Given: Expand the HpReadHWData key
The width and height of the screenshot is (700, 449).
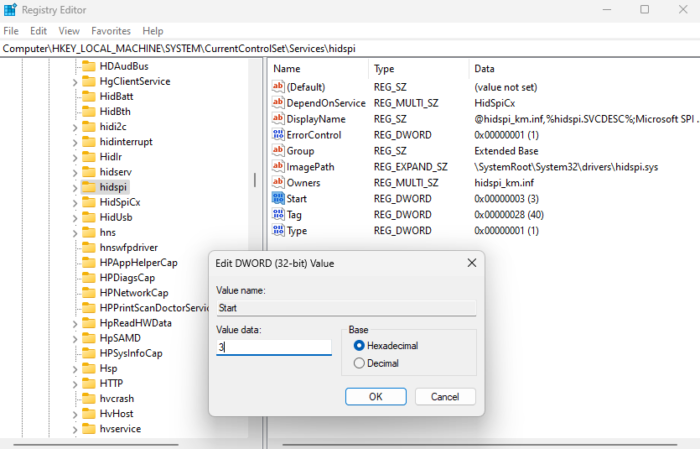Looking at the screenshot, I should [x=75, y=324].
